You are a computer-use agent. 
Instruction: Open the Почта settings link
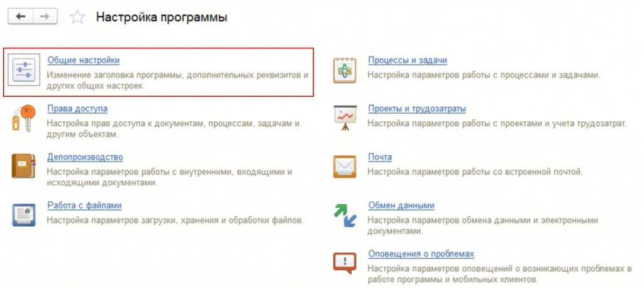[380, 157]
